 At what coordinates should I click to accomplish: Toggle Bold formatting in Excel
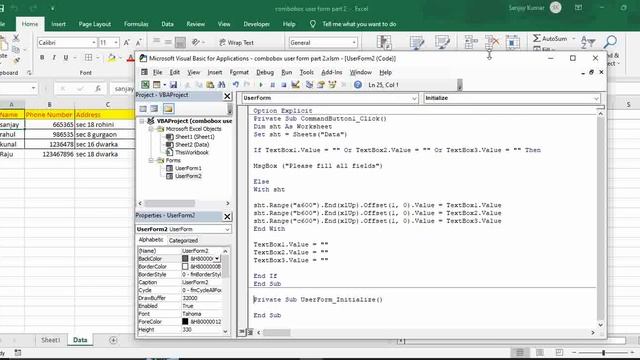pos(42,58)
